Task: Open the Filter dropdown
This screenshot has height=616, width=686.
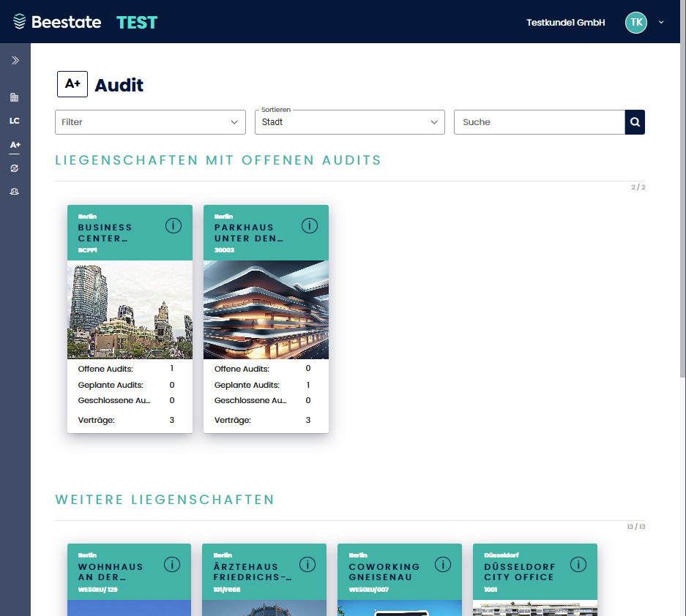Action: coord(150,122)
